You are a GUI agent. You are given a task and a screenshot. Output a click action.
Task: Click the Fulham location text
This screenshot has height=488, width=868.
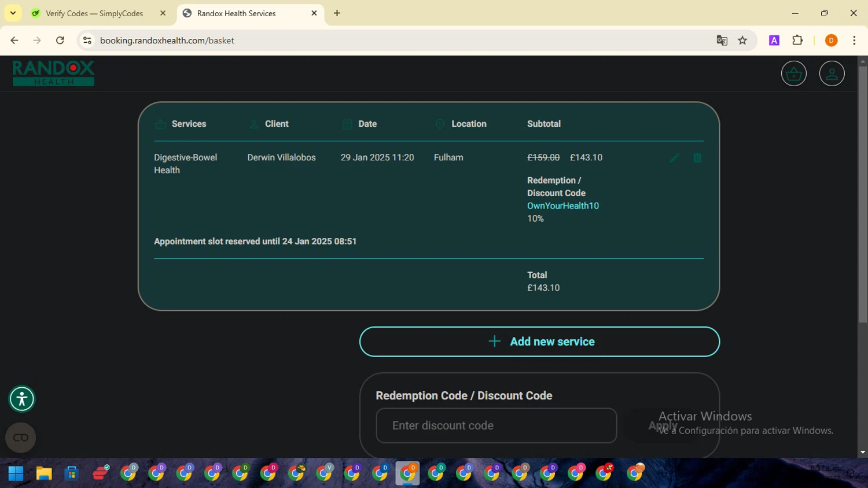[x=448, y=157]
